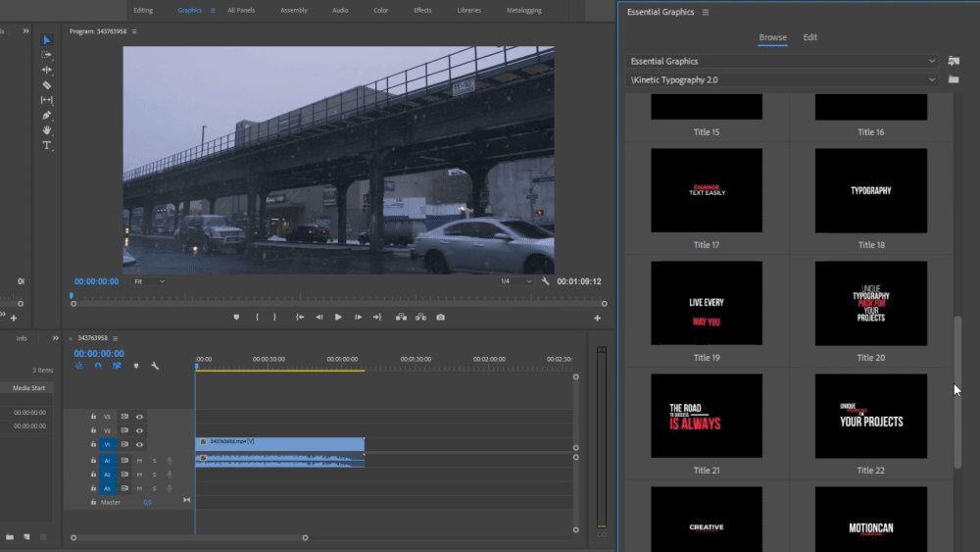Target the V1 video track
Viewport: 980px width, 552px height.
point(107,444)
